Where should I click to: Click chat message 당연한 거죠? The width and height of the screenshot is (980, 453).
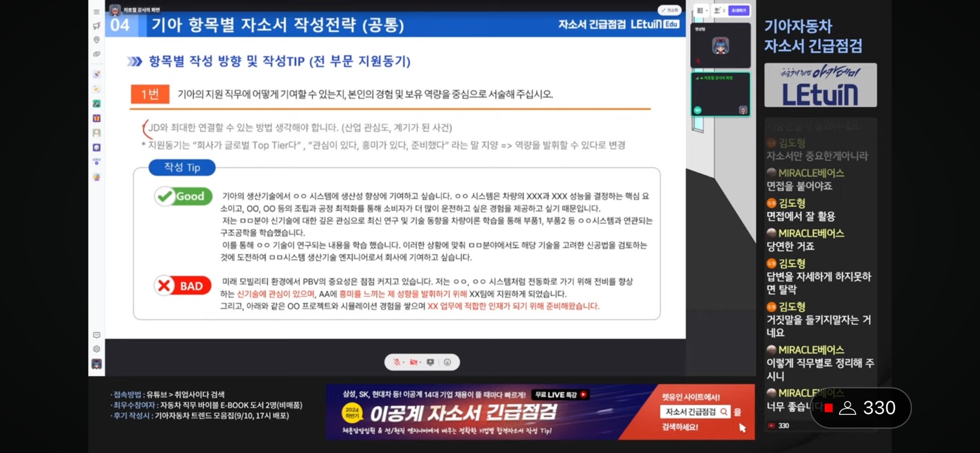790,247
